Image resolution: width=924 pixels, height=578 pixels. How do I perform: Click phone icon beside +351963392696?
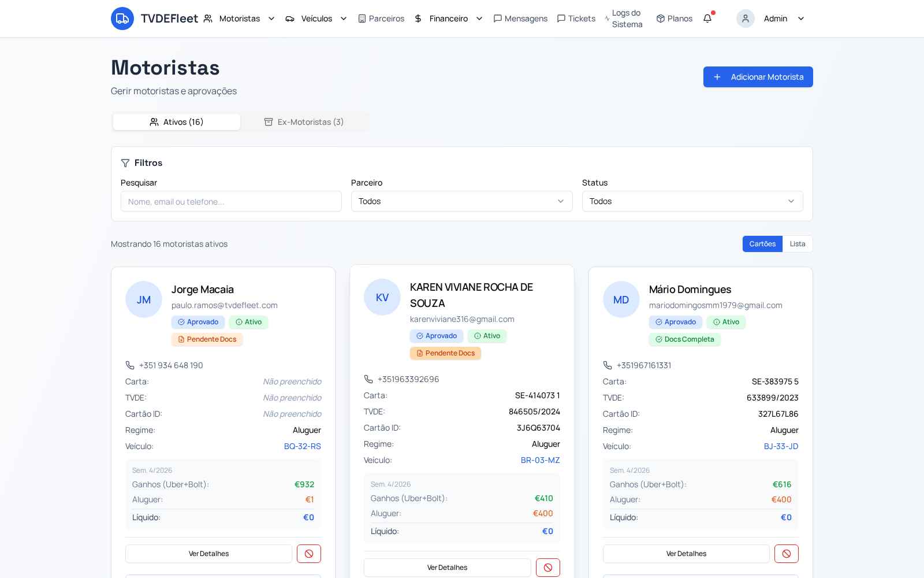point(368,379)
